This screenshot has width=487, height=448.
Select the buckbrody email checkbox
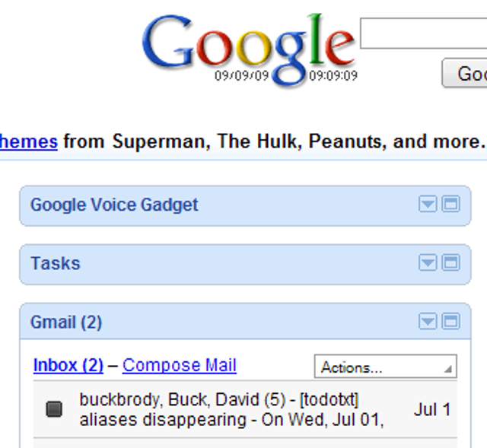tap(54, 409)
